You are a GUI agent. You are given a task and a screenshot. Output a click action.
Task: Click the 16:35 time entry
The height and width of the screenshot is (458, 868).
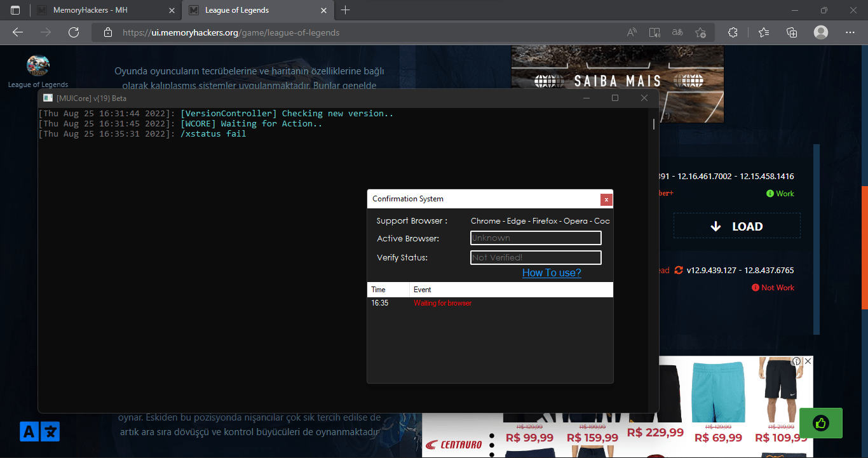(380, 303)
